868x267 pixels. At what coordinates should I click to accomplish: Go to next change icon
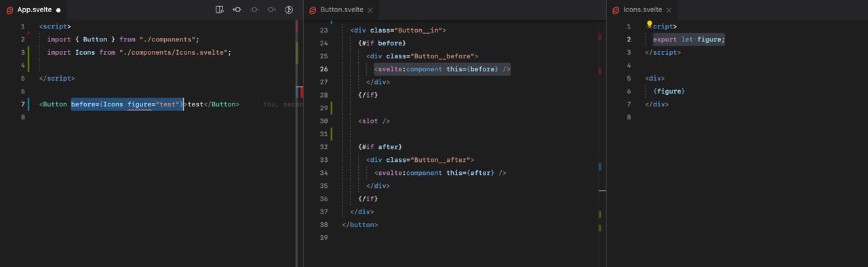point(272,9)
